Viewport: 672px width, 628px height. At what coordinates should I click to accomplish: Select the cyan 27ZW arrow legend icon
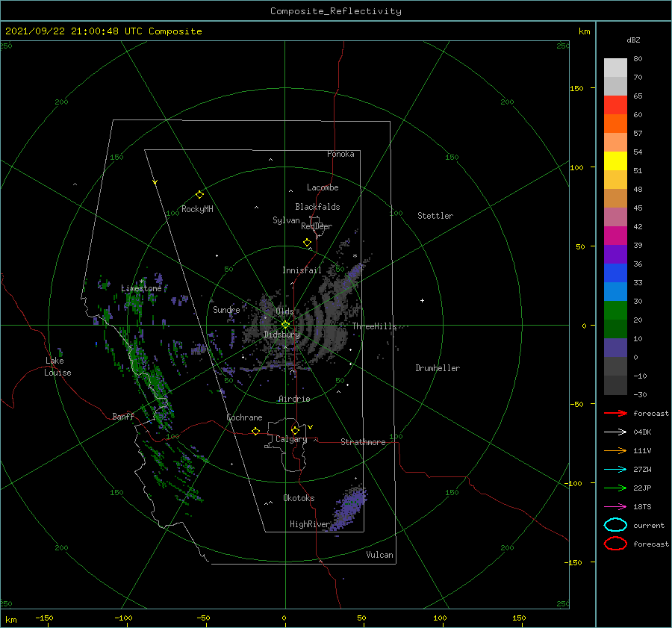tap(615, 470)
